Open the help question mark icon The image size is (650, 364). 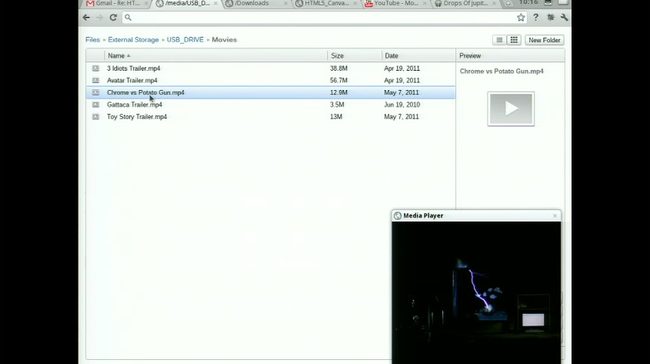pyautogui.click(x=536, y=17)
